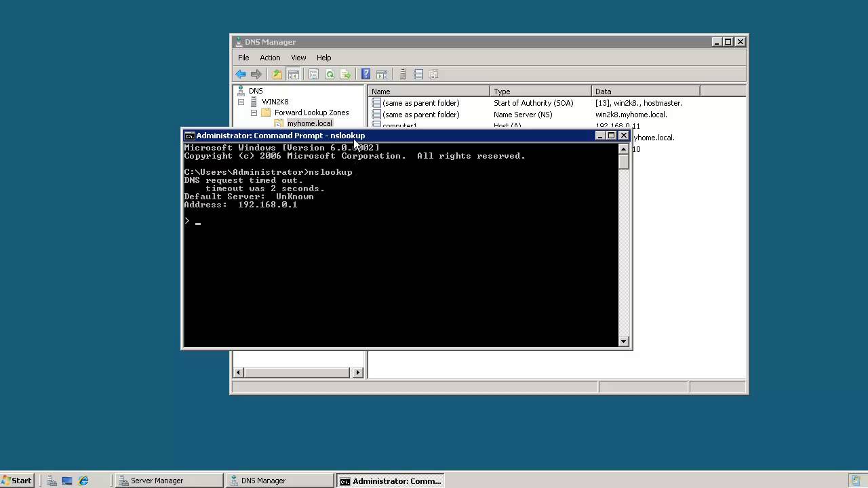Click DNS tree horizontal scrollbar left arrow
868x488 pixels.
click(x=238, y=372)
